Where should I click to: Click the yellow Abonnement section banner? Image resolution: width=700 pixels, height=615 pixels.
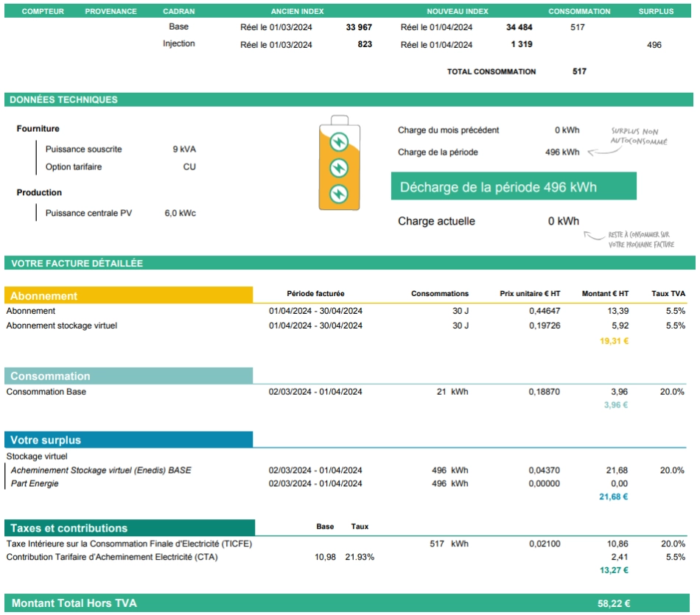[129, 295]
